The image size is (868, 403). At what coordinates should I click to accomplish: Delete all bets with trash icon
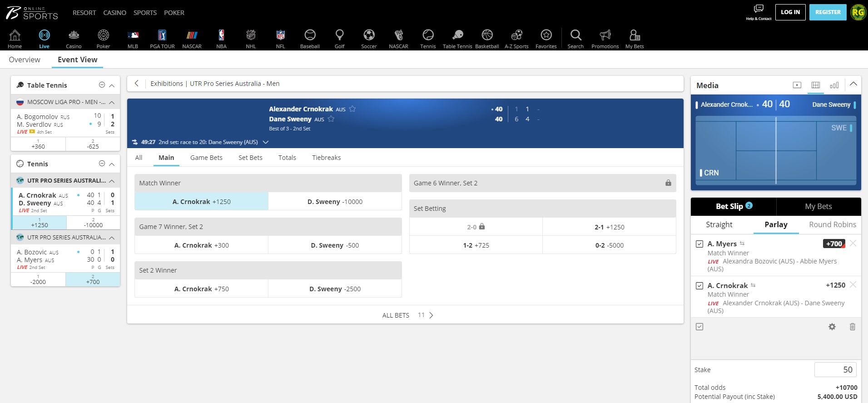click(852, 327)
